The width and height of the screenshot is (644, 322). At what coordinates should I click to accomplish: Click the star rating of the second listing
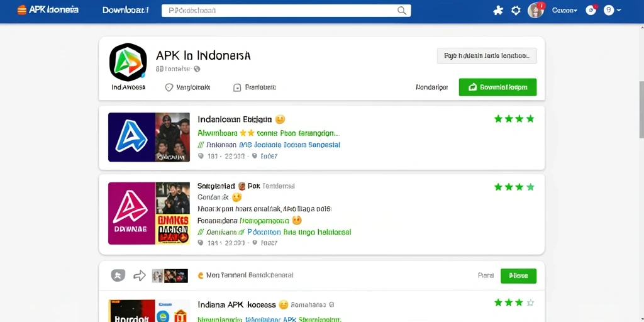[514, 187]
